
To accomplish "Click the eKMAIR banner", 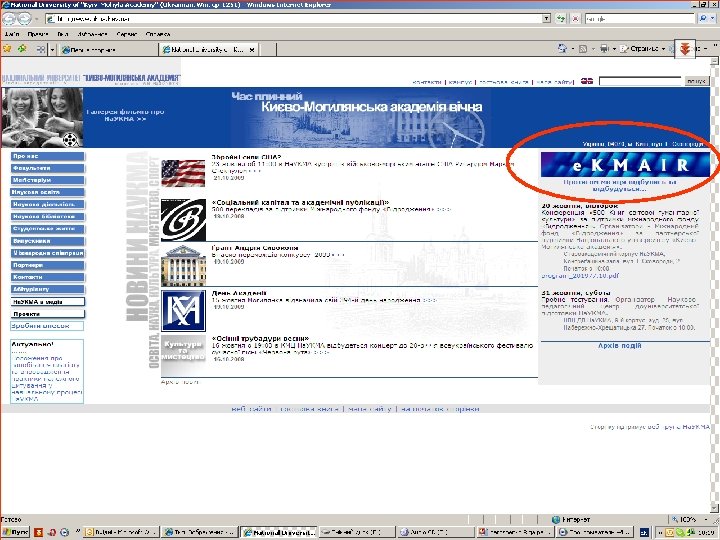I will pos(625,164).
